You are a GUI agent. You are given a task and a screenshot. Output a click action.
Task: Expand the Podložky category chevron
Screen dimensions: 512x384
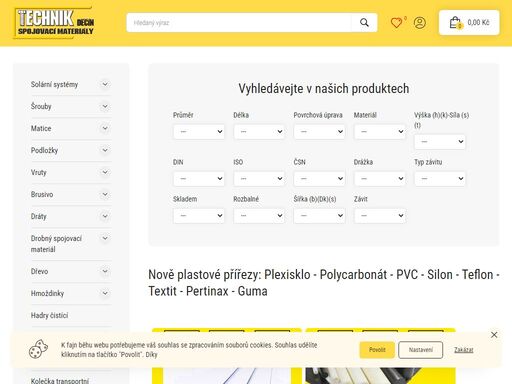[105, 150]
